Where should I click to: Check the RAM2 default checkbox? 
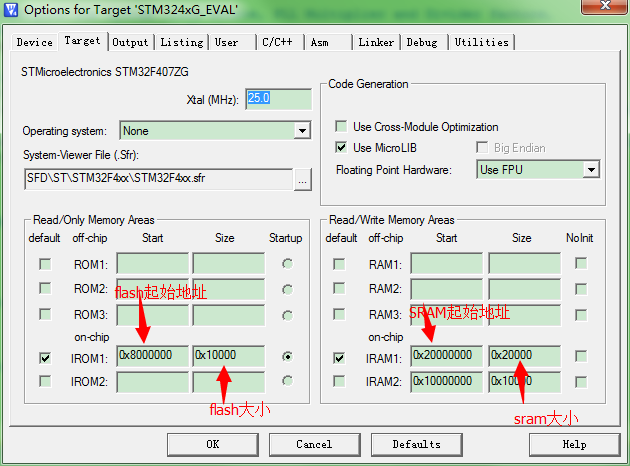click(x=339, y=288)
